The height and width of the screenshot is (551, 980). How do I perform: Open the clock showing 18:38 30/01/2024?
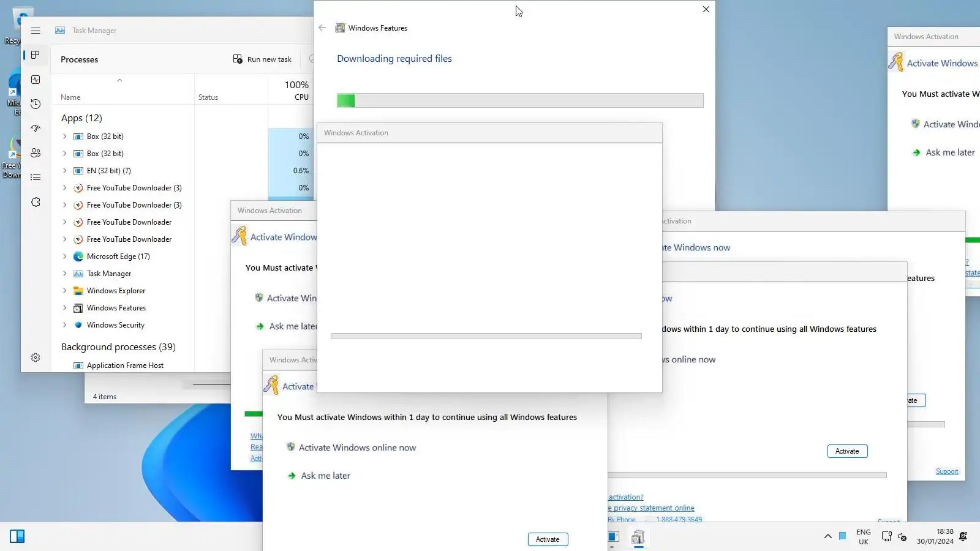point(935,536)
